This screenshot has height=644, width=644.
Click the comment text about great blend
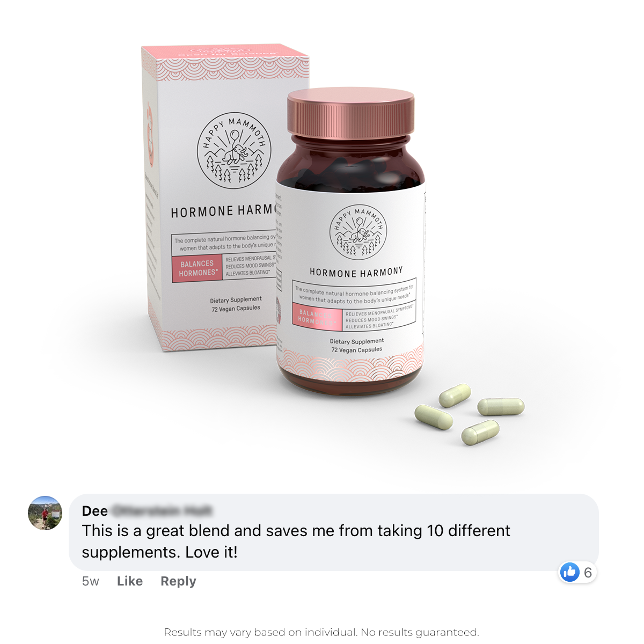click(296, 541)
